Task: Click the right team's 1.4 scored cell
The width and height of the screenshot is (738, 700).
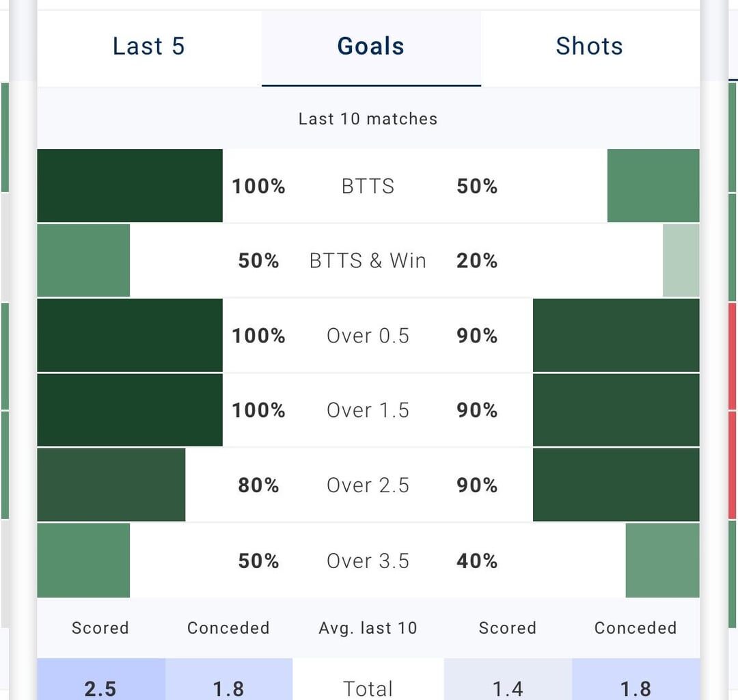Action: 508,679
